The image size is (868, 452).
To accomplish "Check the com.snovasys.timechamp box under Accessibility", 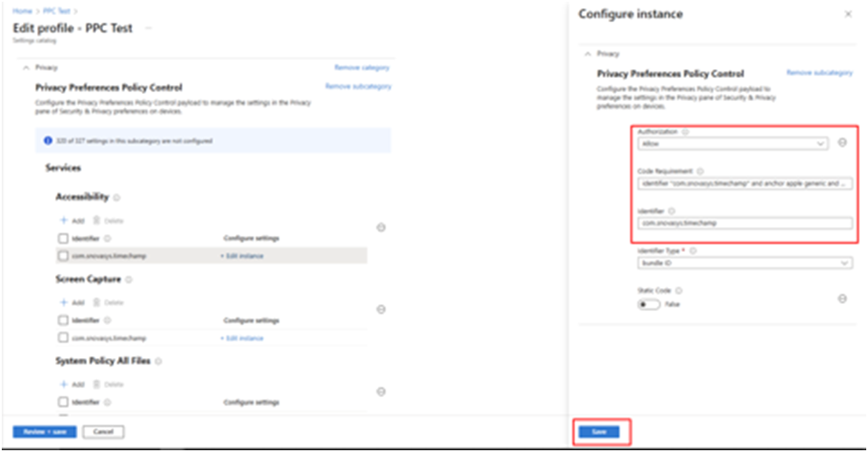I will point(62,255).
